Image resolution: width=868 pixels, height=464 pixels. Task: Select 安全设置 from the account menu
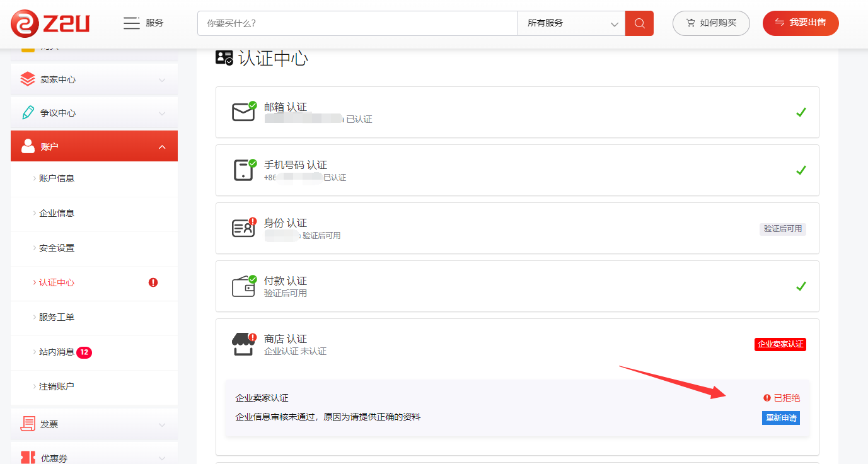[57, 248]
